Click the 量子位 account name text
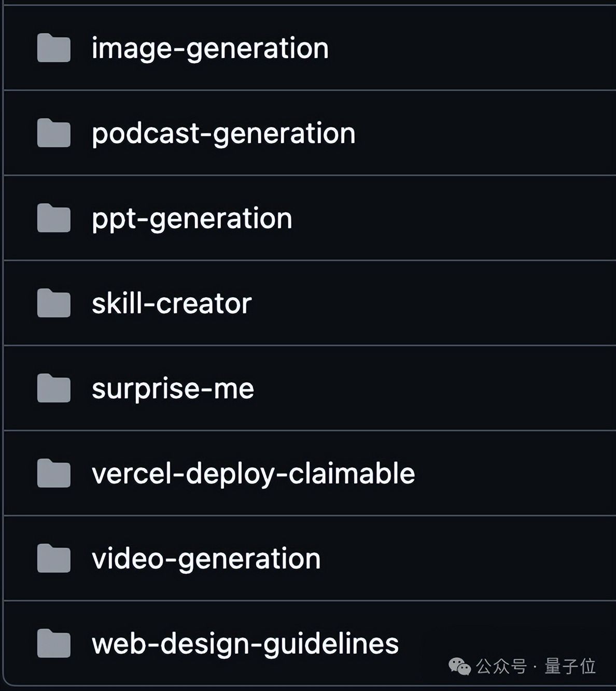 click(x=570, y=667)
